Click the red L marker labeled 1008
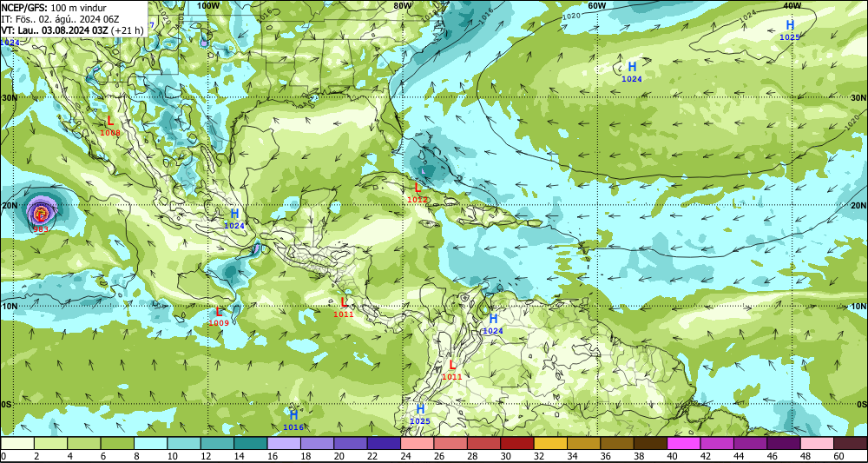The width and height of the screenshot is (868, 463). click(x=110, y=121)
